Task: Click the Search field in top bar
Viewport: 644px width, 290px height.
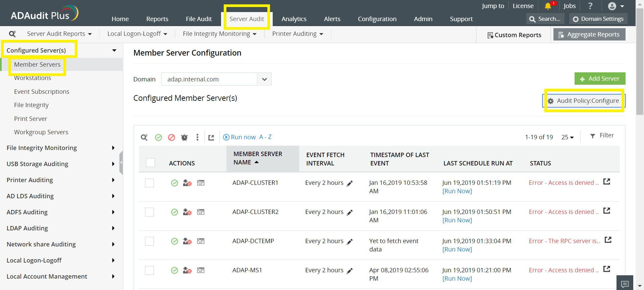Action: tap(545, 19)
